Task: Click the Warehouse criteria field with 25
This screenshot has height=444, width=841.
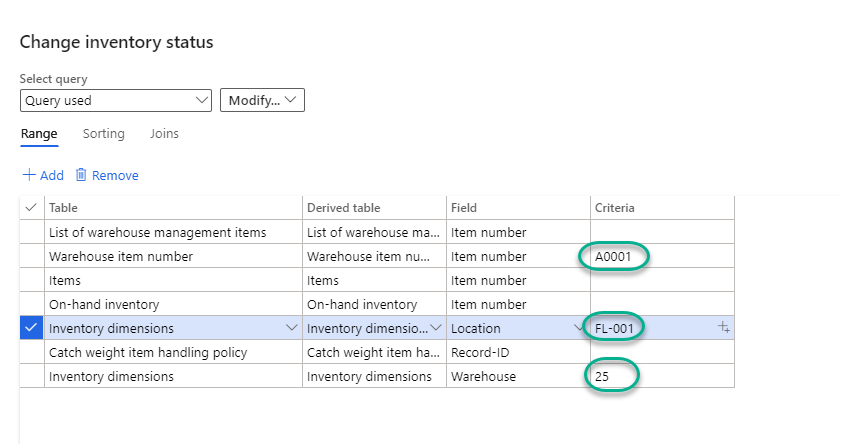Action: click(x=610, y=376)
